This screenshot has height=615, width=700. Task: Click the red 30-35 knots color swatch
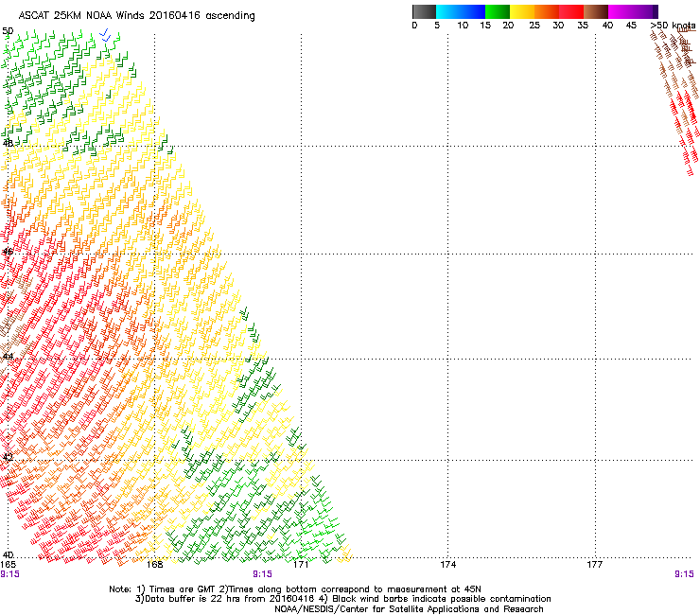coord(571,11)
